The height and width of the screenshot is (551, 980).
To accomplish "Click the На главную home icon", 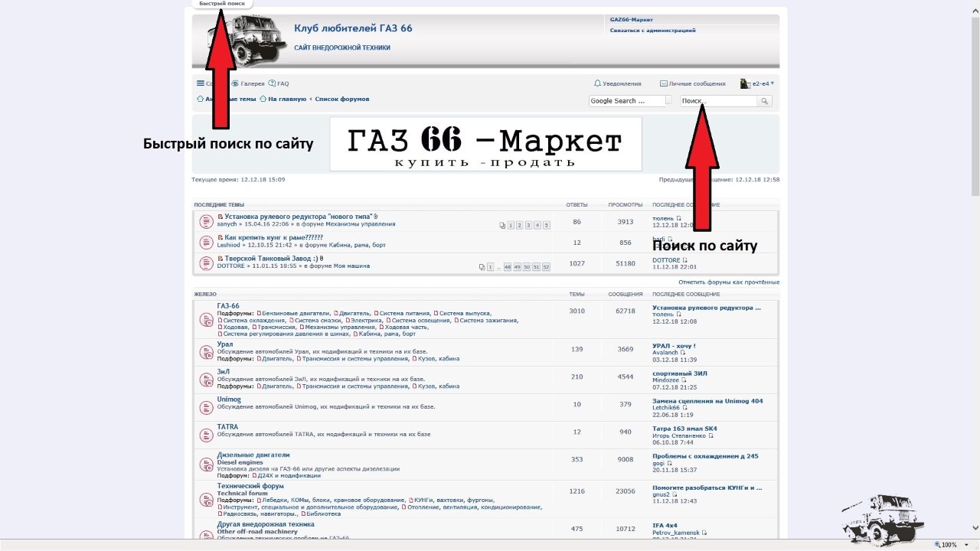I will 263,99.
